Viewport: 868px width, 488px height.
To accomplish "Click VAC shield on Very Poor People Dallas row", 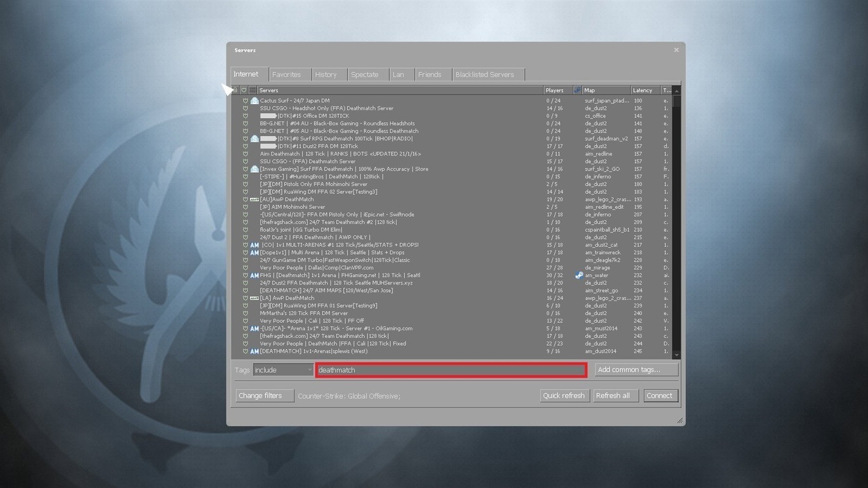I will click(245, 268).
